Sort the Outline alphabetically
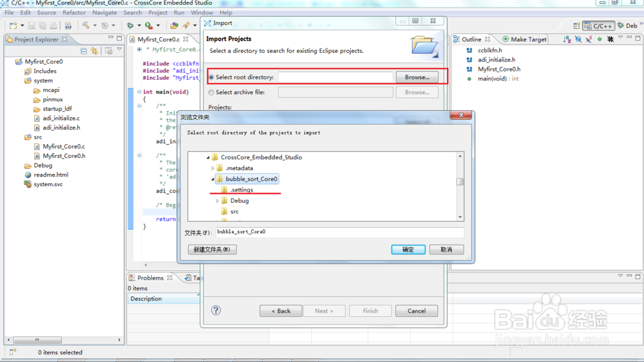This screenshot has height=362, width=644. point(567,39)
